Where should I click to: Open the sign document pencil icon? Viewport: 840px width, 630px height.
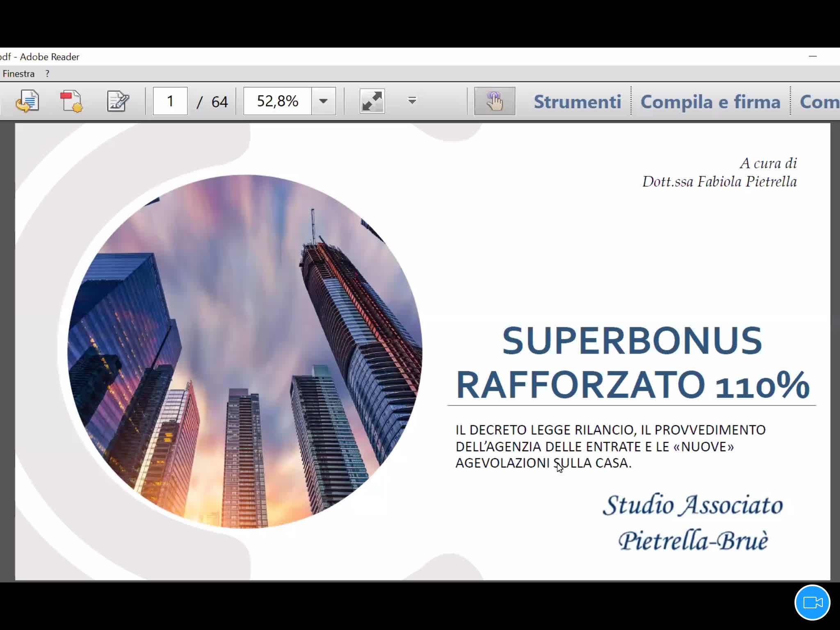[x=118, y=101]
